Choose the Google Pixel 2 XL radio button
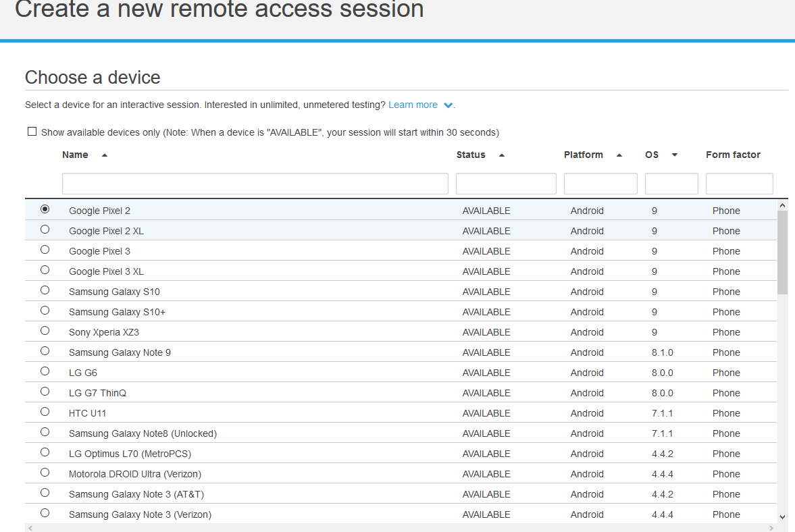 [x=45, y=230]
